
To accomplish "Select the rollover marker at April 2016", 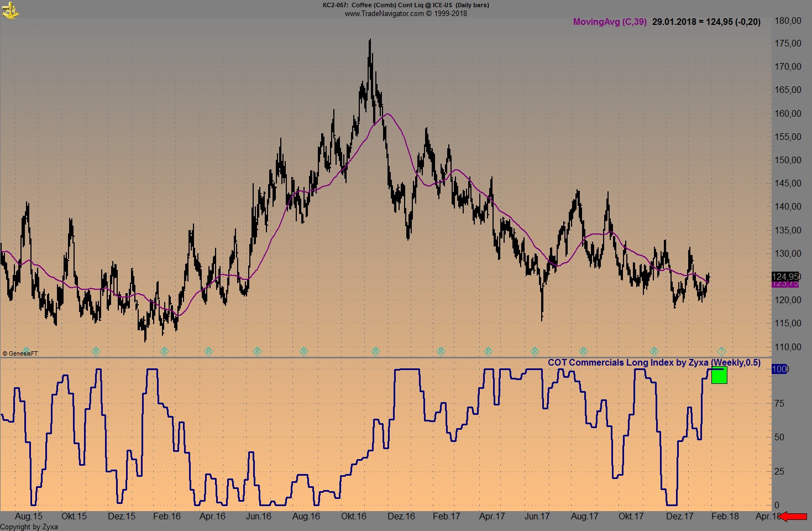I will click(208, 351).
